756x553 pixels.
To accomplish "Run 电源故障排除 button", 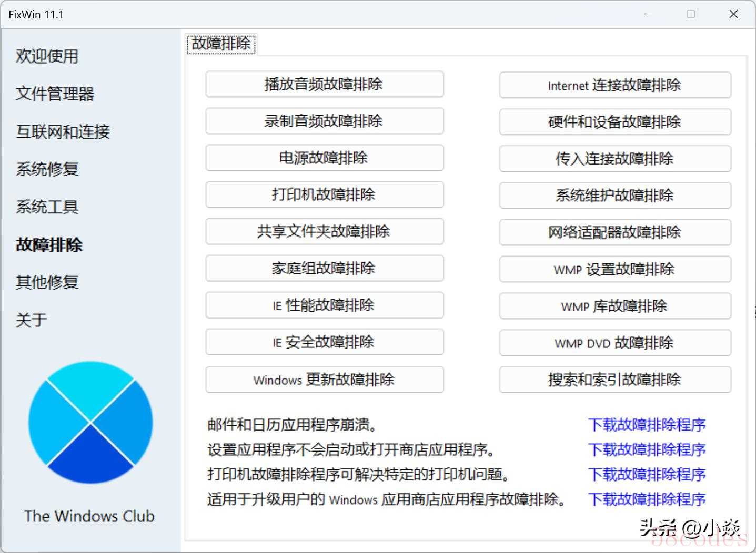I will point(324,158).
